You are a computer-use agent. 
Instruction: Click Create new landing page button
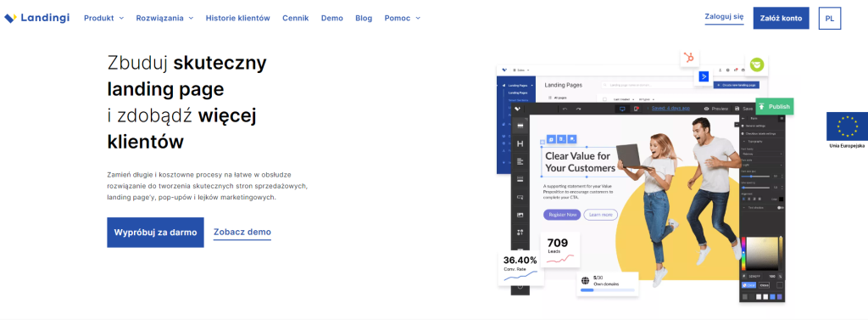(737, 85)
